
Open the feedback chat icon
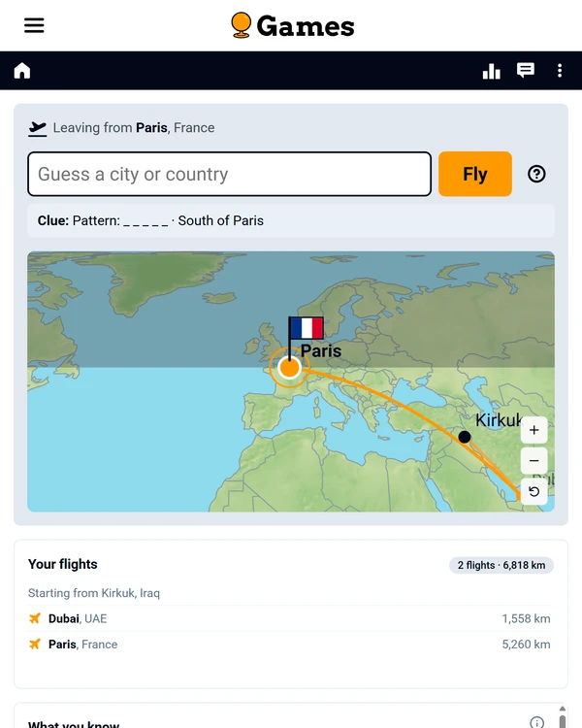click(526, 71)
